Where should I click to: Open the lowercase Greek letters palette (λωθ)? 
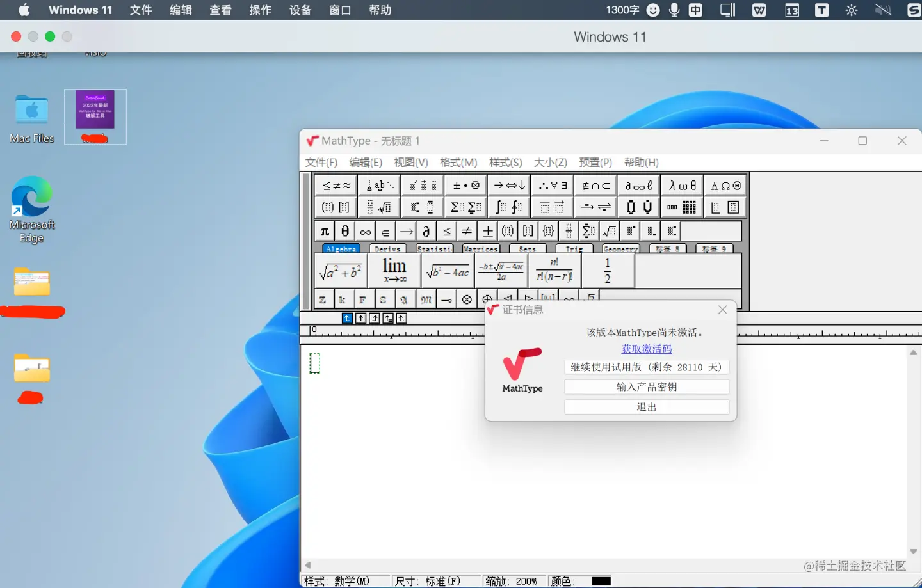pos(683,186)
